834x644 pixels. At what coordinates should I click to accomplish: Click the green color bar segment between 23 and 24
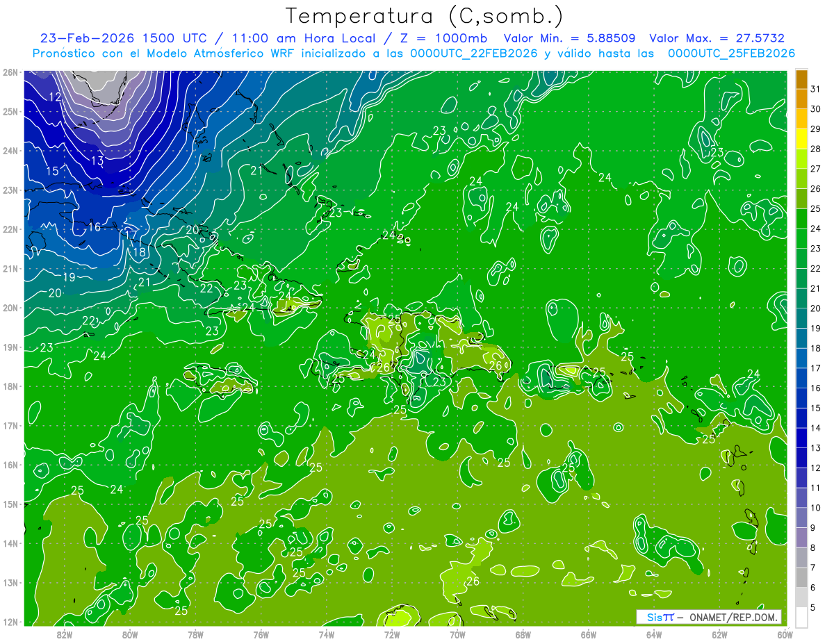click(801, 238)
